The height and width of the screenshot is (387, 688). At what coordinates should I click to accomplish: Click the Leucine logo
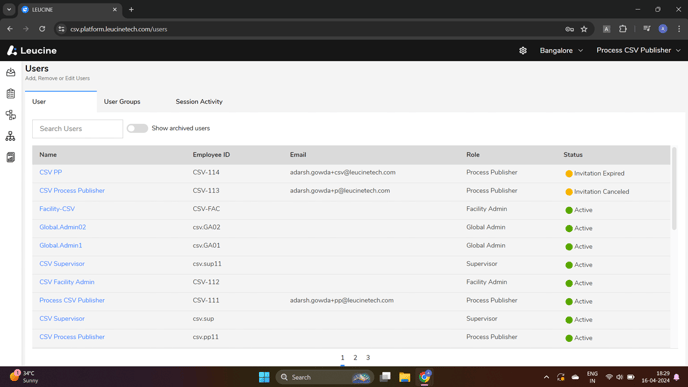tap(32, 50)
